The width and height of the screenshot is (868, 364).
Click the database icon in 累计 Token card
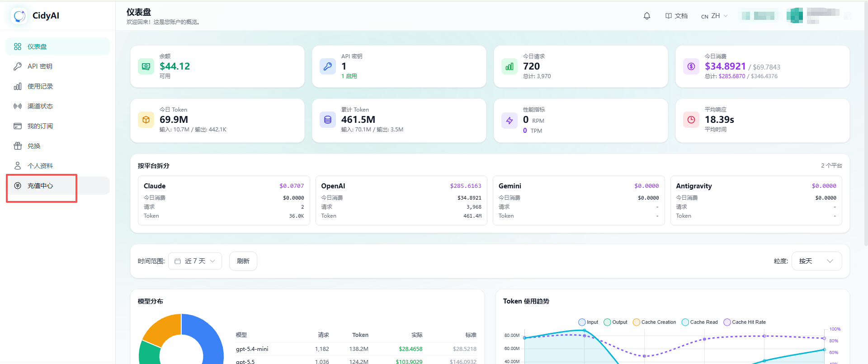328,120
